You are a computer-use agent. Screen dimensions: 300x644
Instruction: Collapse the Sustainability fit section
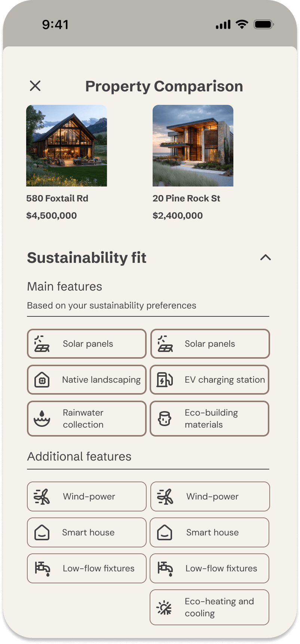click(x=265, y=258)
